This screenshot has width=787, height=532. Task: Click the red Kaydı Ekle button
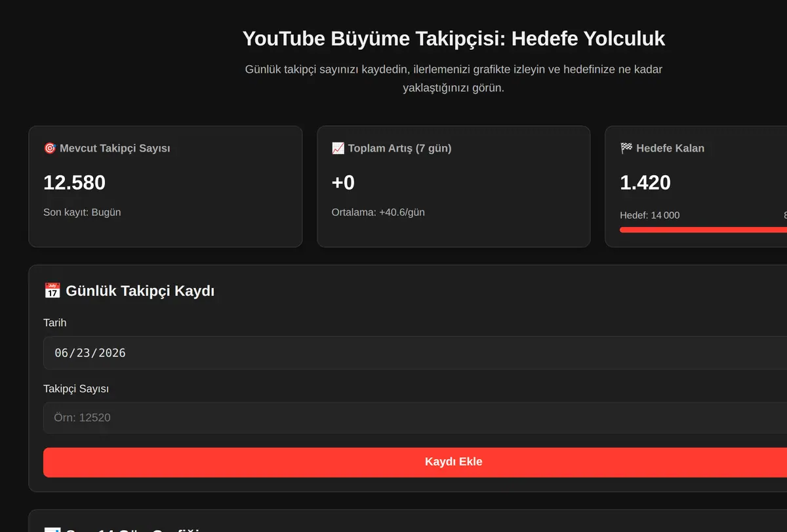415,462
